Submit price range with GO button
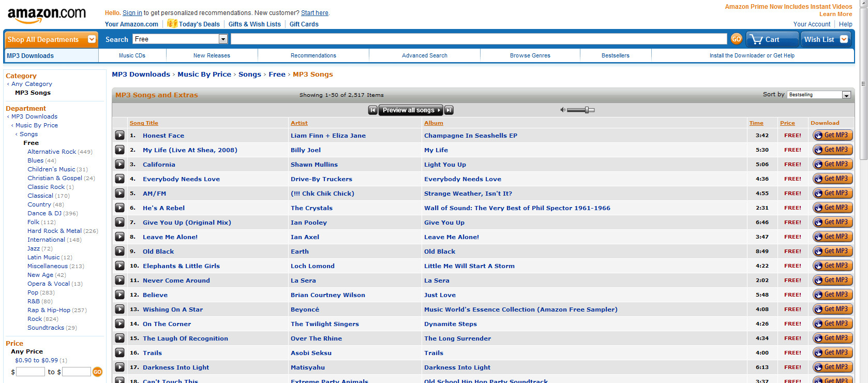This screenshot has height=383, width=868. click(x=97, y=372)
